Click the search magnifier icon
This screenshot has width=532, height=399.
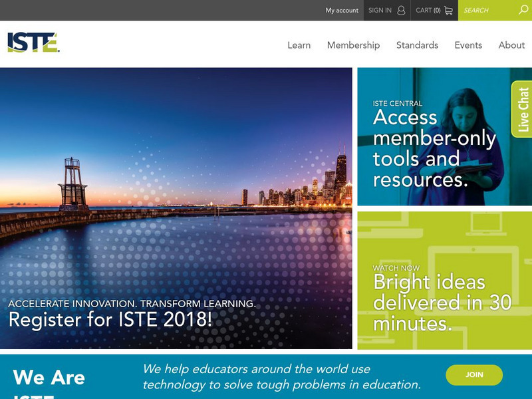pyautogui.click(x=523, y=10)
